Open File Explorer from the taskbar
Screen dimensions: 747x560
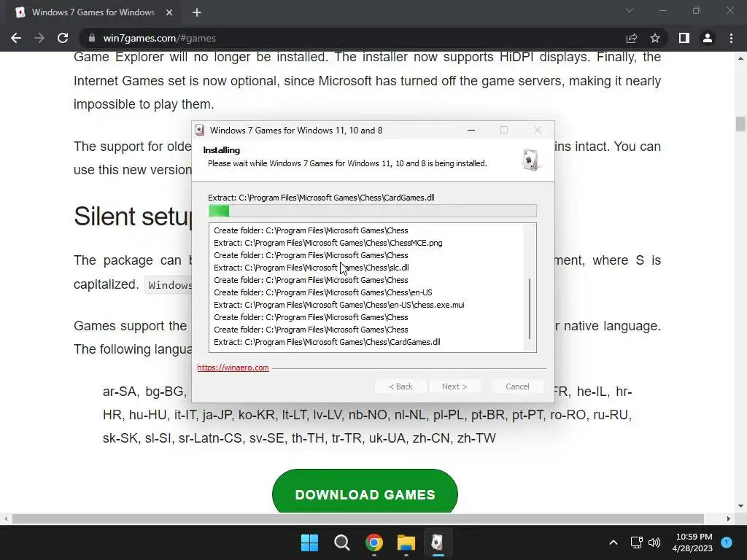pos(406,542)
